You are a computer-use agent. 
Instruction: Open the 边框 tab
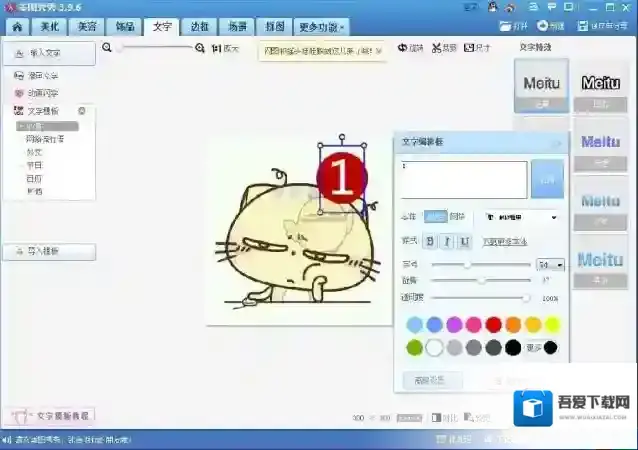pos(199,27)
